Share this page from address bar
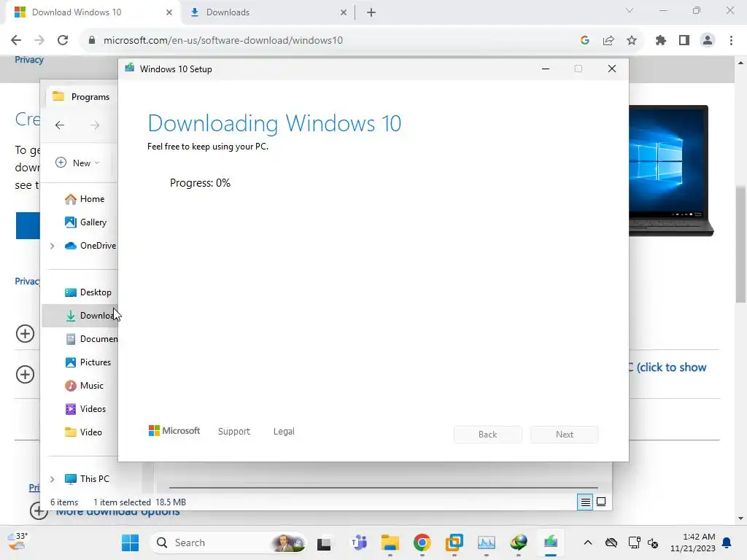Screen dimensions: 747x560 (608, 41)
